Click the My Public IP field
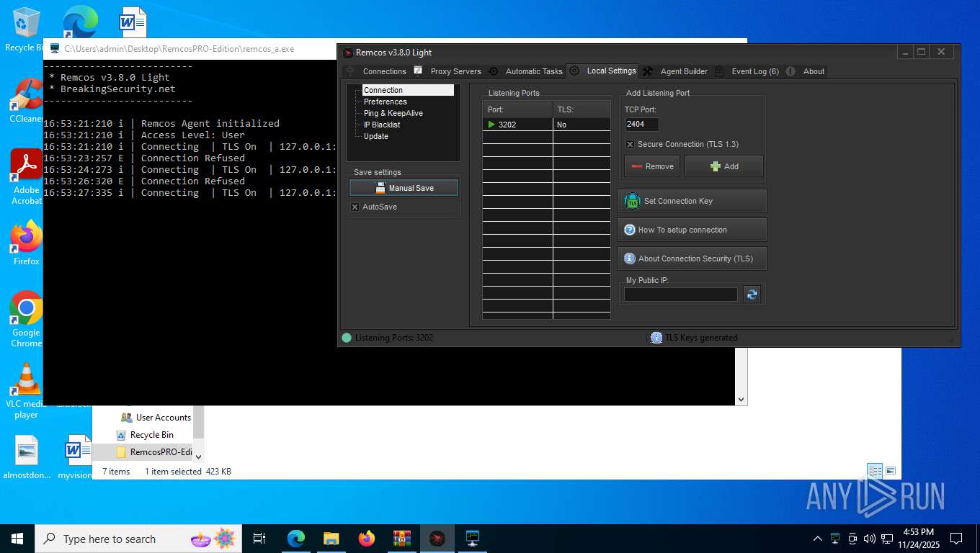The width and height of the screenshot is (980, 553). click(681, 295)
